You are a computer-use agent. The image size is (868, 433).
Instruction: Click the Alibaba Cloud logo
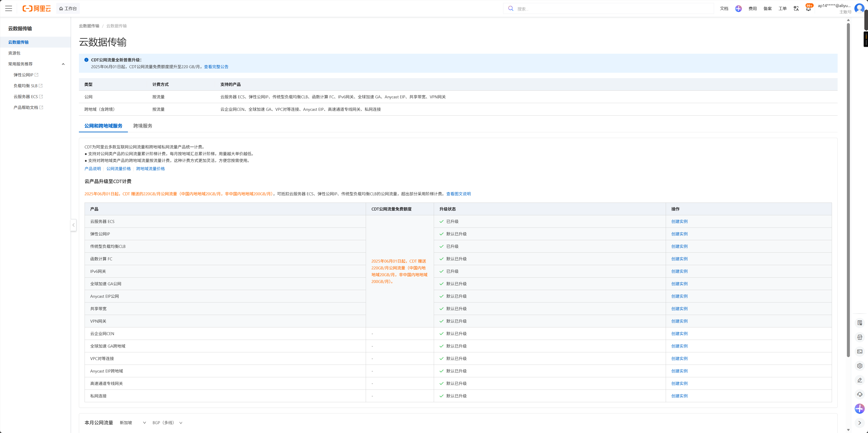coord(37,8)
